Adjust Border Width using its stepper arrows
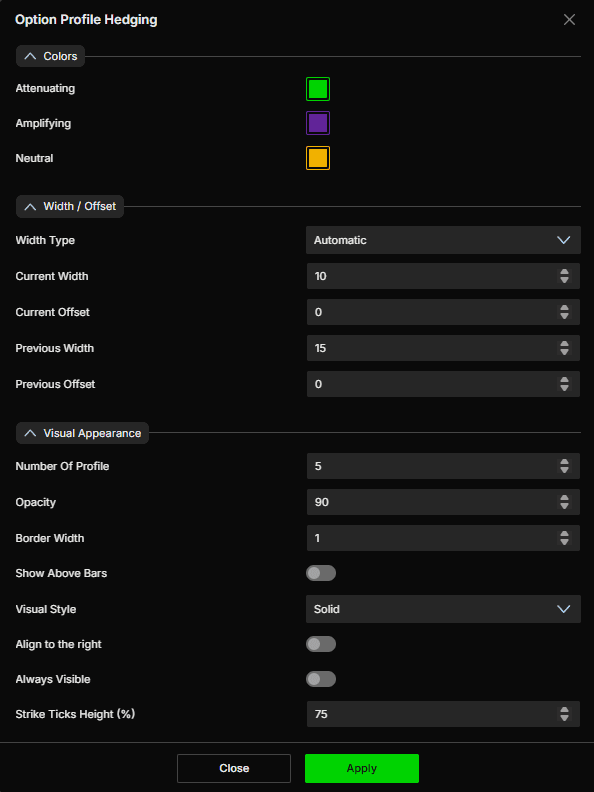This screenshot has width=594, height=792. [564, 538]
